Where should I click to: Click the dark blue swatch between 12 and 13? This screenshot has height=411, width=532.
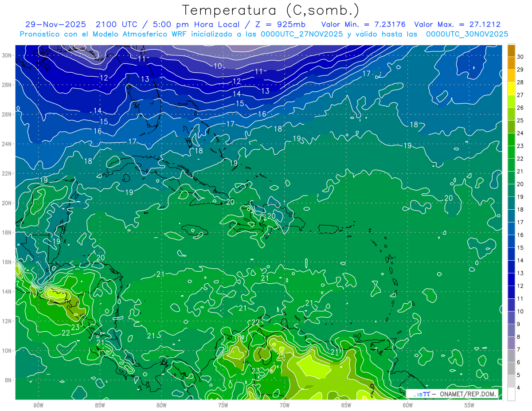[x=512, y=279]
